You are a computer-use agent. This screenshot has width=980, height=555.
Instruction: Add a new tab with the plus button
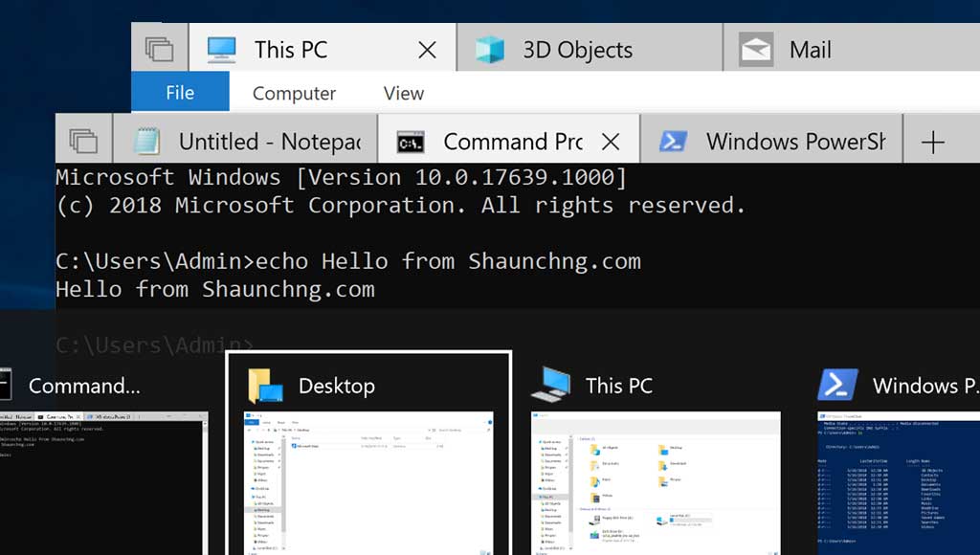click(x=933, y=143)
